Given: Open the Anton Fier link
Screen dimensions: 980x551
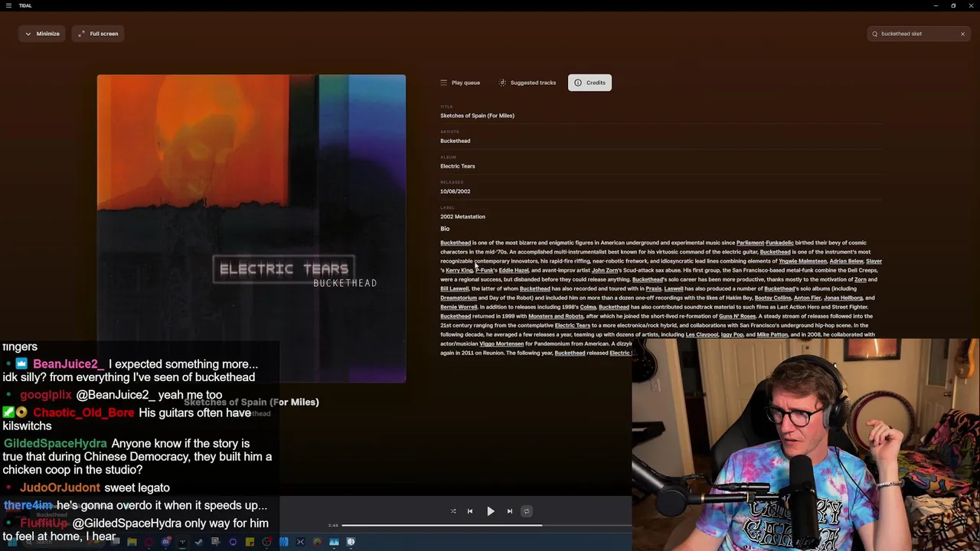Looking at the screenshot, I should point(807,298).
